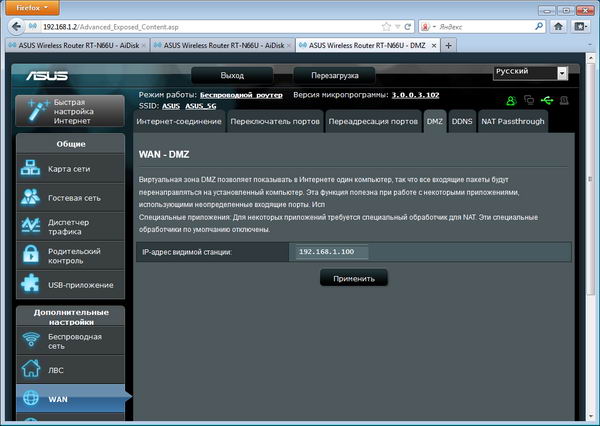The height and width of the screenshot is (426, 600).
Task: Click the Yandex search box
Action: (x=484, y=27)
